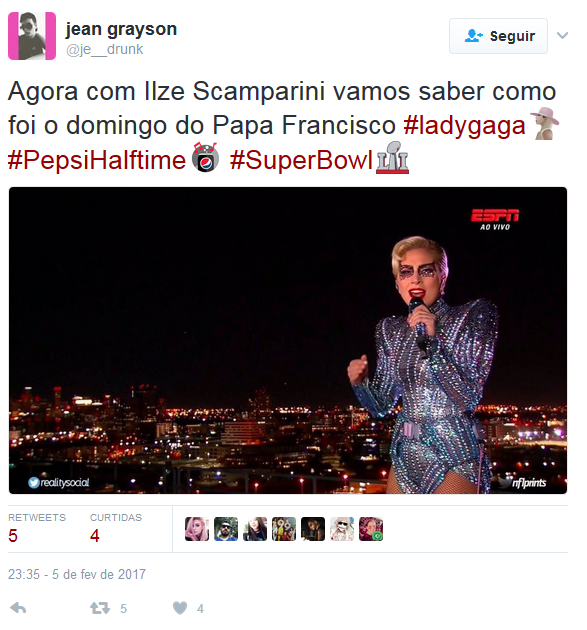Like the tweet with the heart icon

(180, 608)
